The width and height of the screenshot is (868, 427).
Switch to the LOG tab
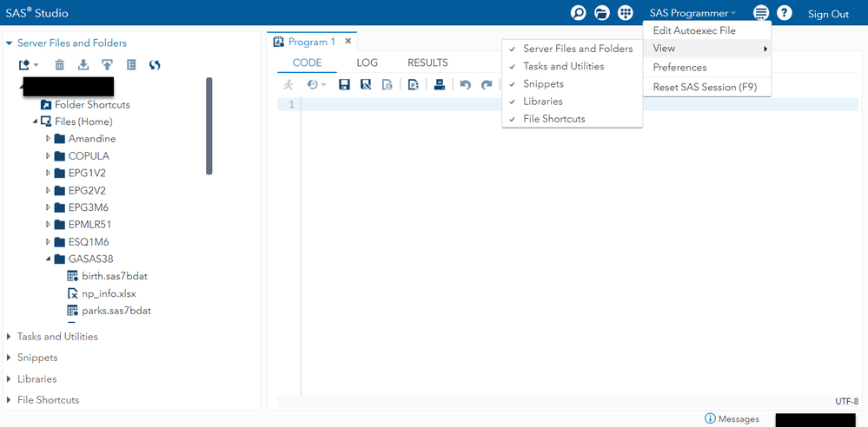[x=367, y=62]
